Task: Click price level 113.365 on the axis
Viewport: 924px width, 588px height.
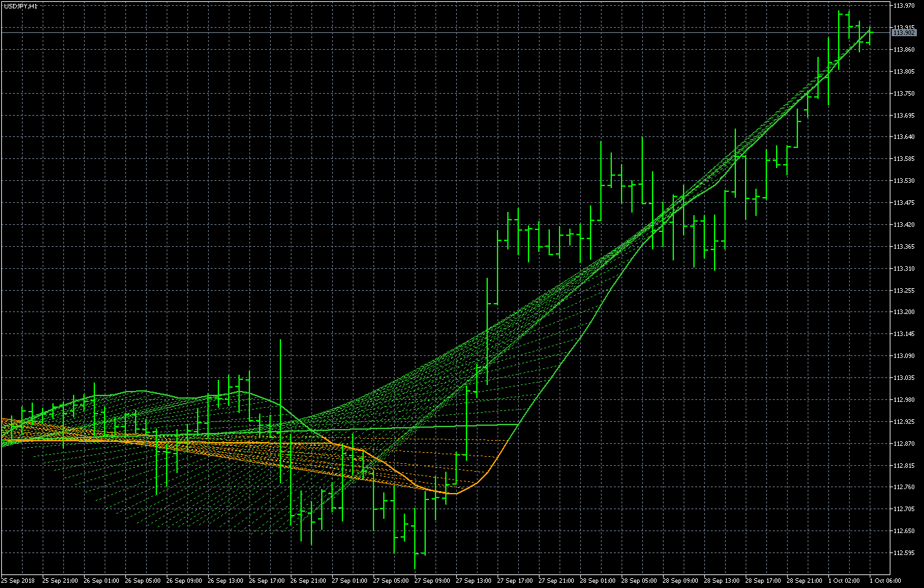Action: point(905,247)
